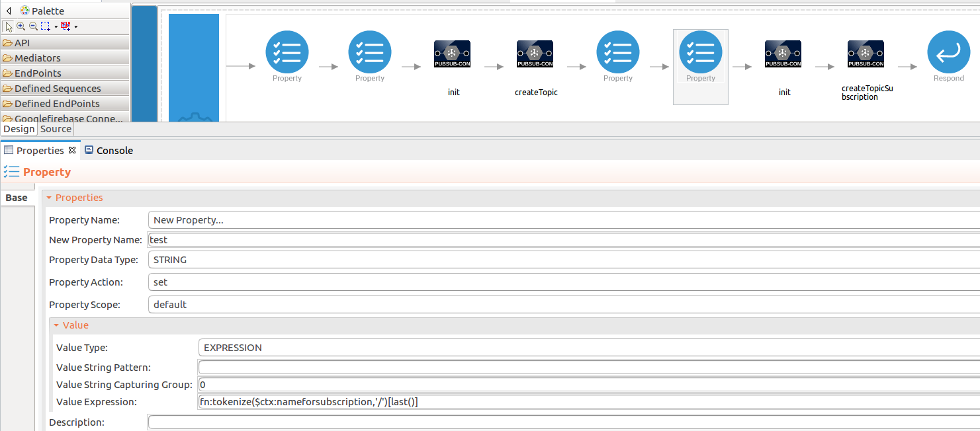980x431 pixels.
Task: Edit the New Property Name field
Action: (x=564, y=240)
